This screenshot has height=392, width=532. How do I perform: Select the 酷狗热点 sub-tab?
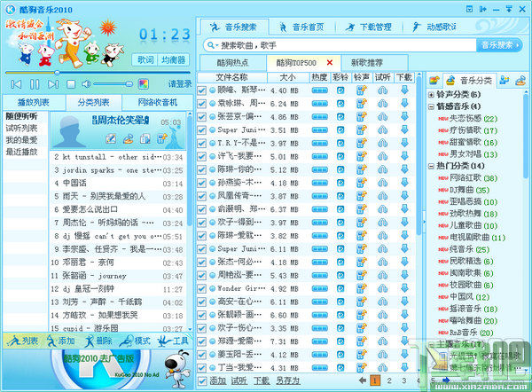tap(232, 62)
